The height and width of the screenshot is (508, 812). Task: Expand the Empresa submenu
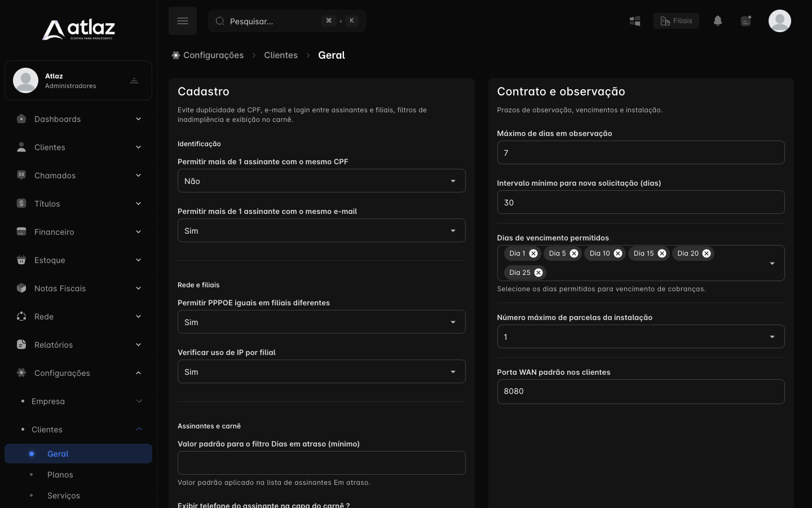78,401
